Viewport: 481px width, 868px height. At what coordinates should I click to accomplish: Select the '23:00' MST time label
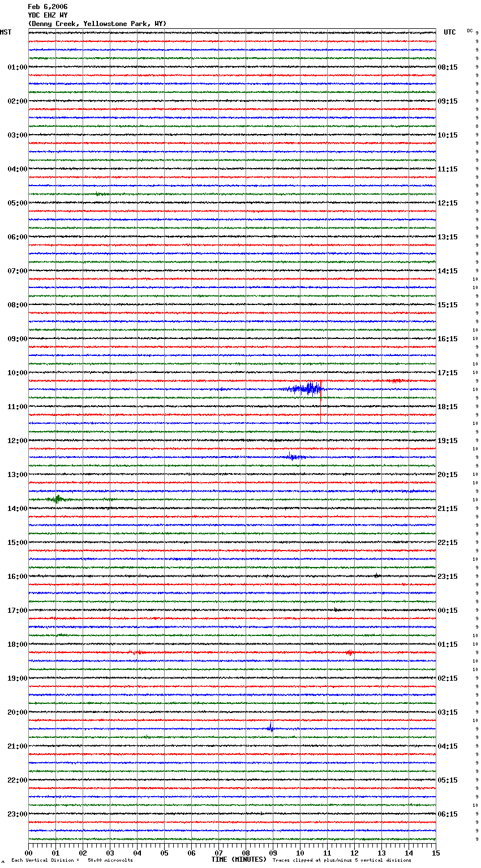pyautogui.click(x=17, y=814)
